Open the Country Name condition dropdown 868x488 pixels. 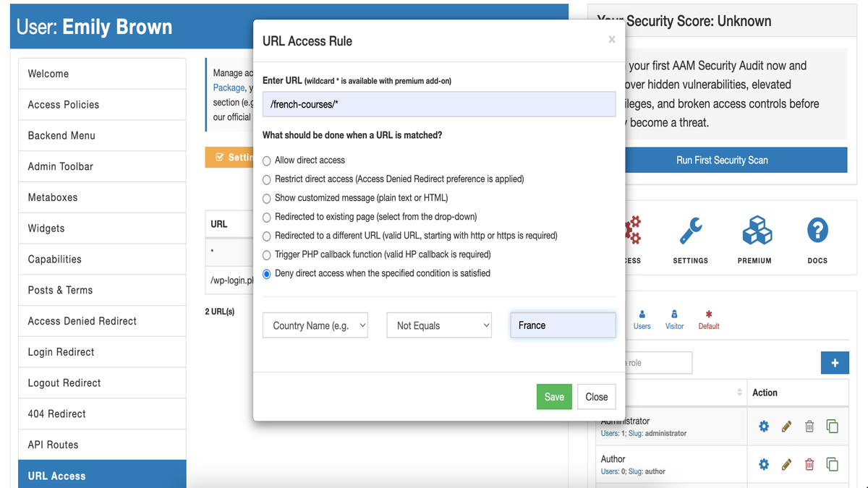tap(315, 325)
